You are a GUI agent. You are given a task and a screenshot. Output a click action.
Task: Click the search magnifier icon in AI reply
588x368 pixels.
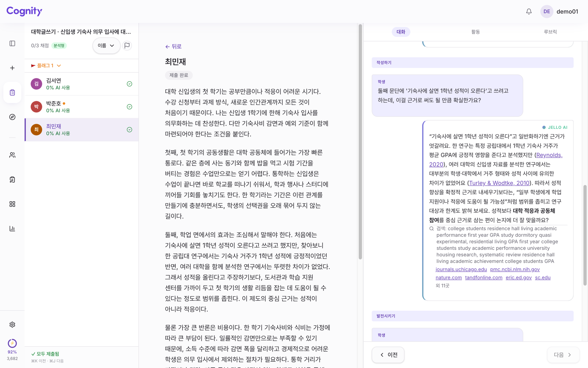(431, 229)
